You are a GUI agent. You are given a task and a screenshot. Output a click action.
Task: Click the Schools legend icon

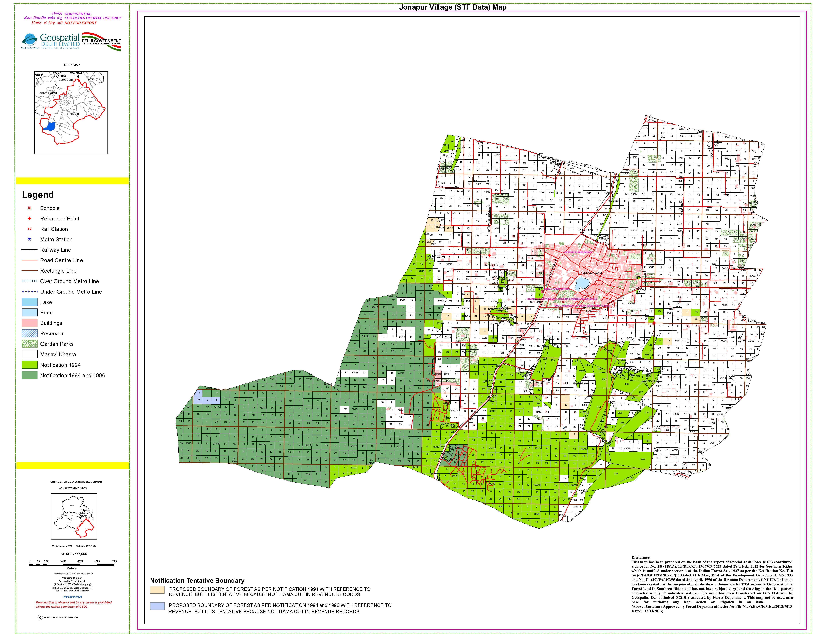click(29, 208)
